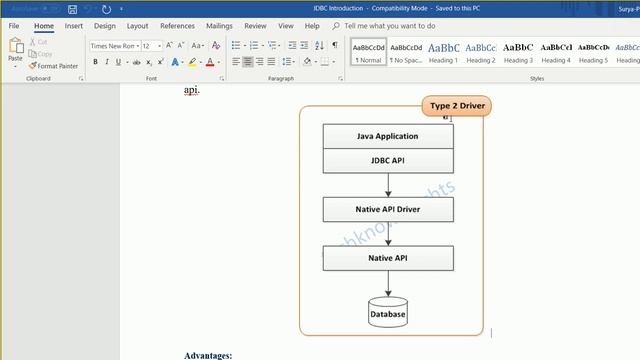Decrease indent icon
640x360 pixels.
click(x=292, y=45)
